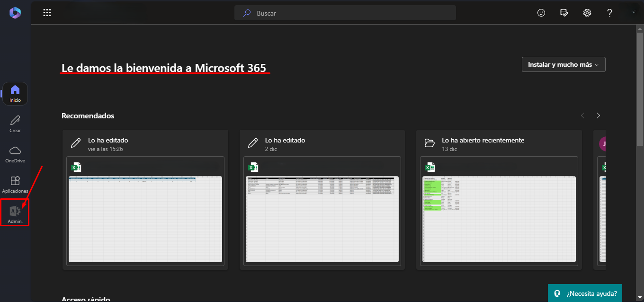Expand the Instalar y mucho más dropdown
The width and height of the screenshot is (644, 302).
(563, 64)
